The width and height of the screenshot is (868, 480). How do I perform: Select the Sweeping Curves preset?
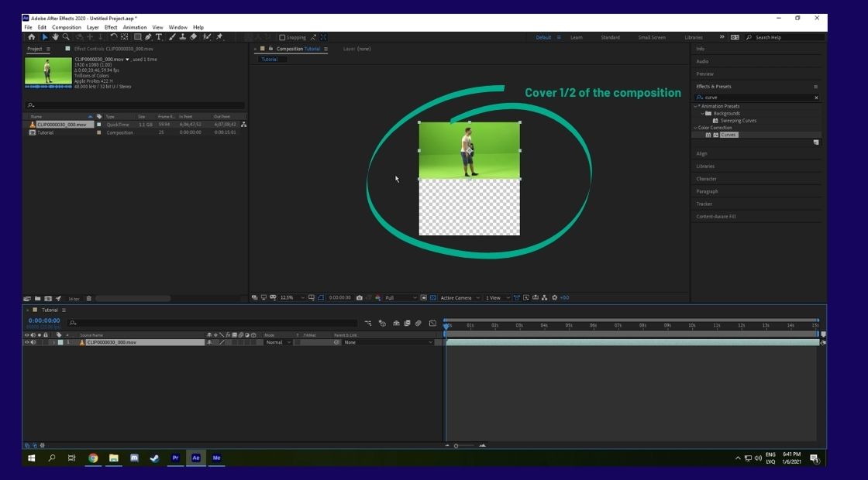pos(739,120)
